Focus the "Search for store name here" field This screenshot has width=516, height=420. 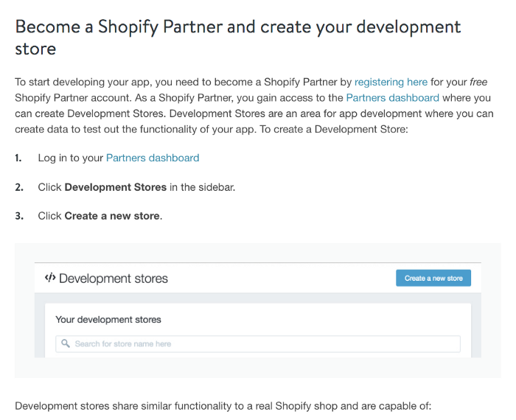[x=258, y=343]
